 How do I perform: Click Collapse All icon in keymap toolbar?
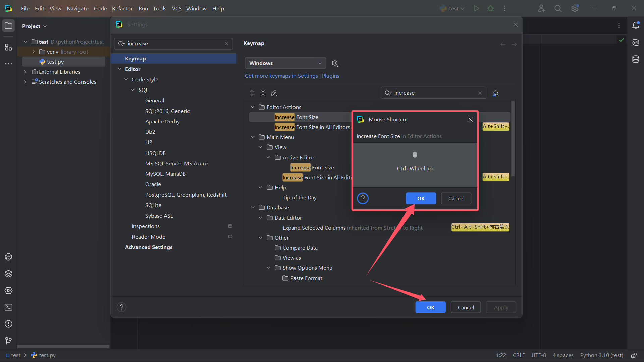tap(263, 93)
